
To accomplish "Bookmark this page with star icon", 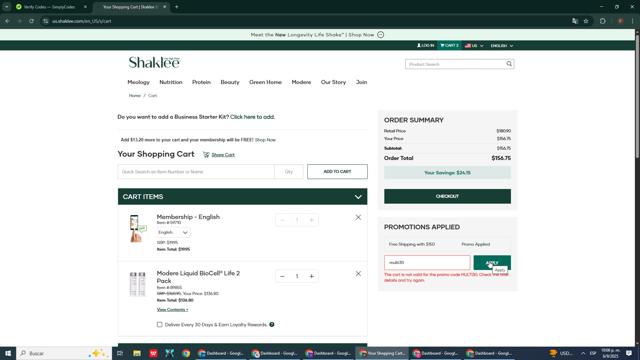I will click(x=586, y=21).
